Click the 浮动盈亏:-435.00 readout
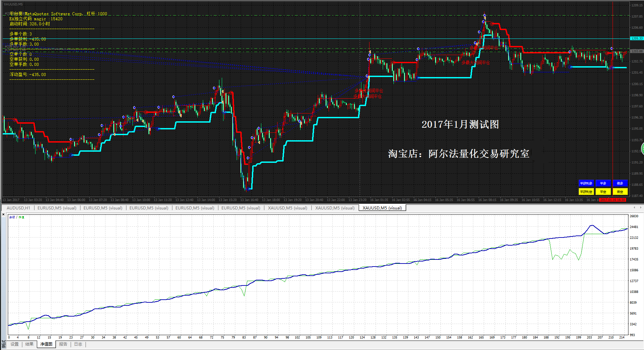The width and height of the screenshot is (644, 350). tap(28, 75)
